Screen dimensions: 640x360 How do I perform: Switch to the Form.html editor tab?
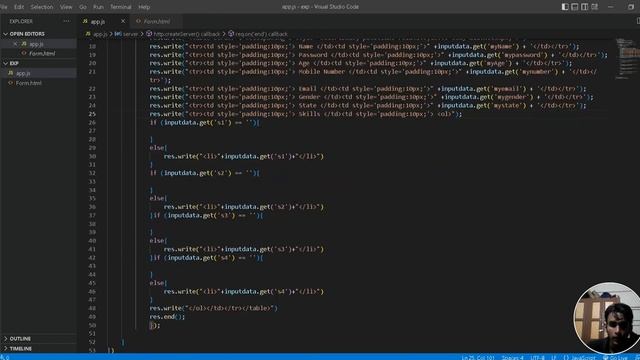(x=157, y=21)
